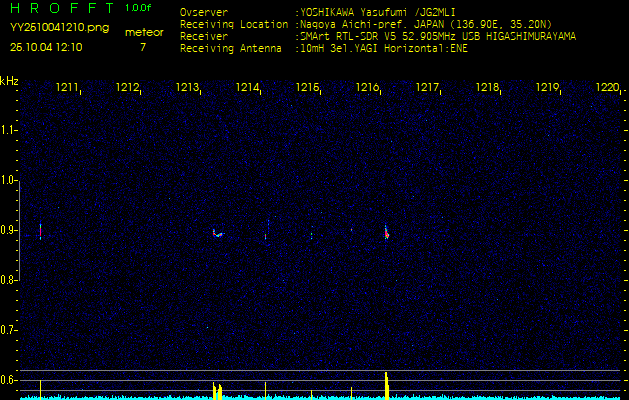Select the 0.7 frequency axis label
Viewport: 629px width, 400px height.
point(9,329)
